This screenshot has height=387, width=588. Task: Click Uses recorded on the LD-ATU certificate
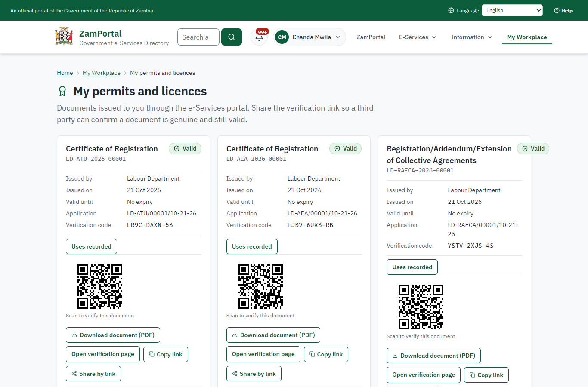point(91,246)
